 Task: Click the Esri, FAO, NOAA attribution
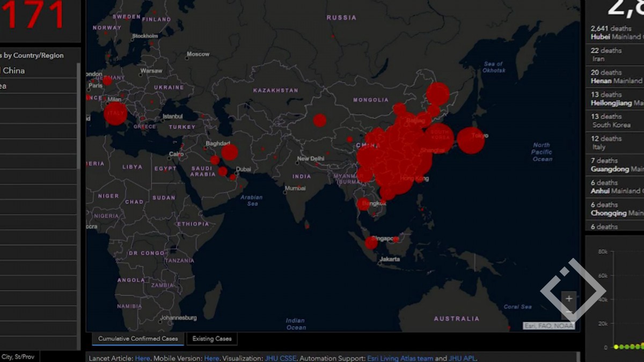pyautogui.click(x=548, y=326)
